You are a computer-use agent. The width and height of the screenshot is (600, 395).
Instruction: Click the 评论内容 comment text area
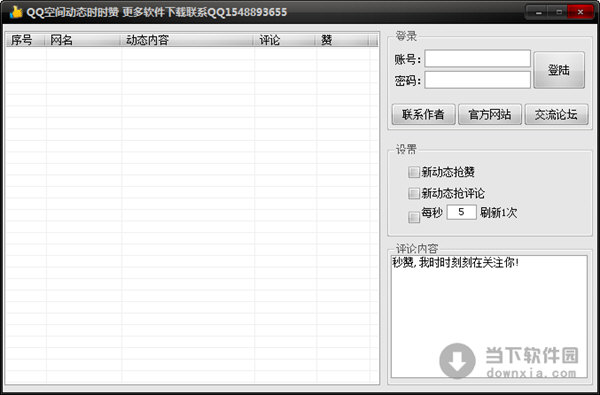coord(489,317)
